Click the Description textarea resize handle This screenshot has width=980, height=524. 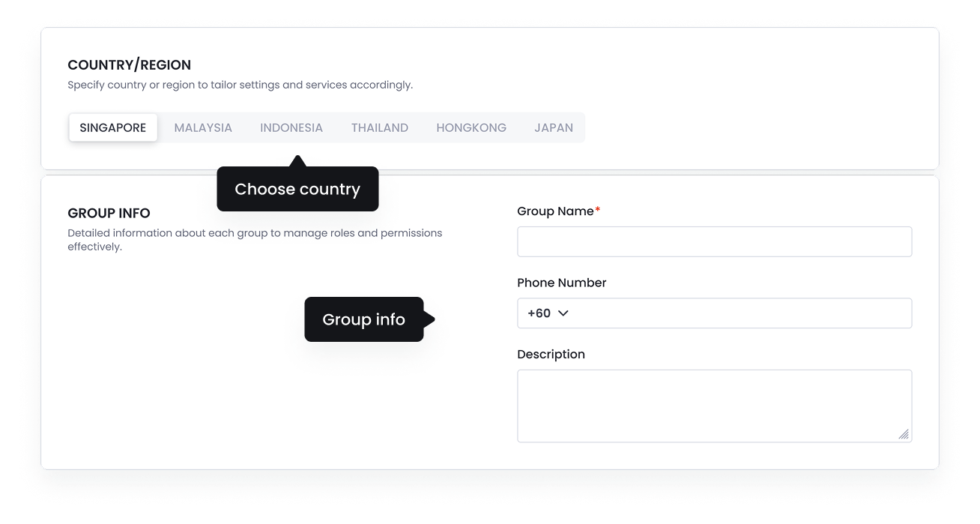pos(904,435)
